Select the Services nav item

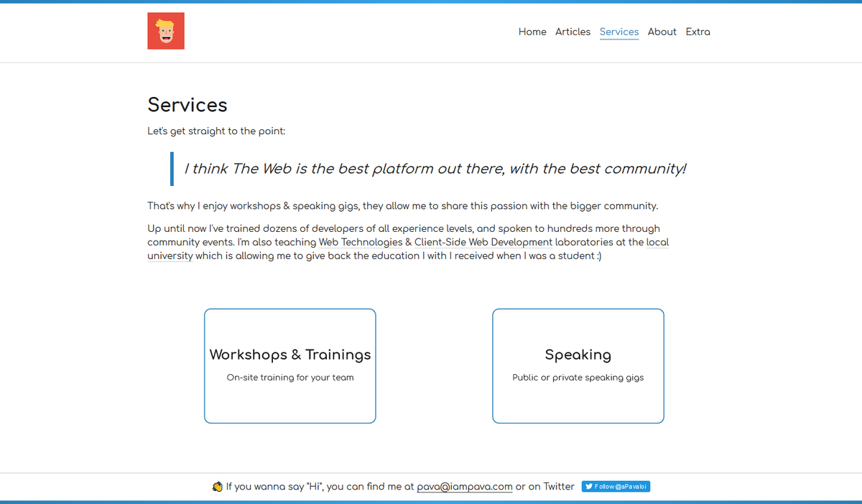click(619, 32)
